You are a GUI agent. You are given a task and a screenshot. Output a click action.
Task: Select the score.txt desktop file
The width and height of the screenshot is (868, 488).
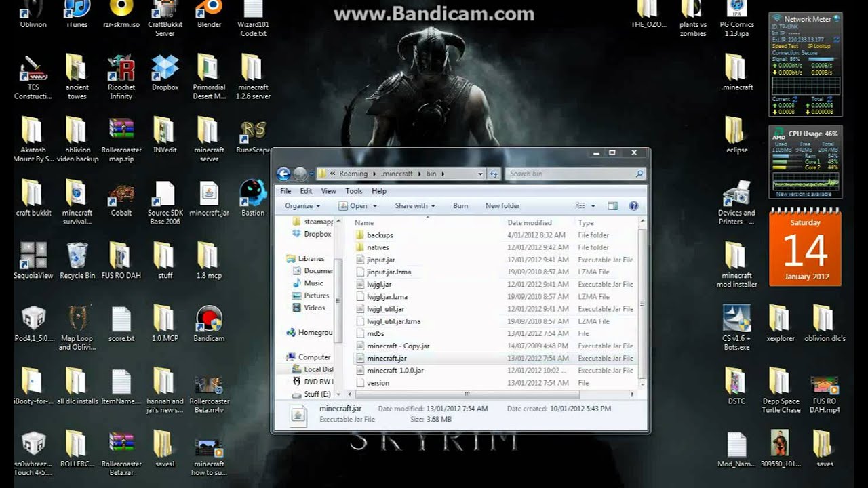[121, 324]
